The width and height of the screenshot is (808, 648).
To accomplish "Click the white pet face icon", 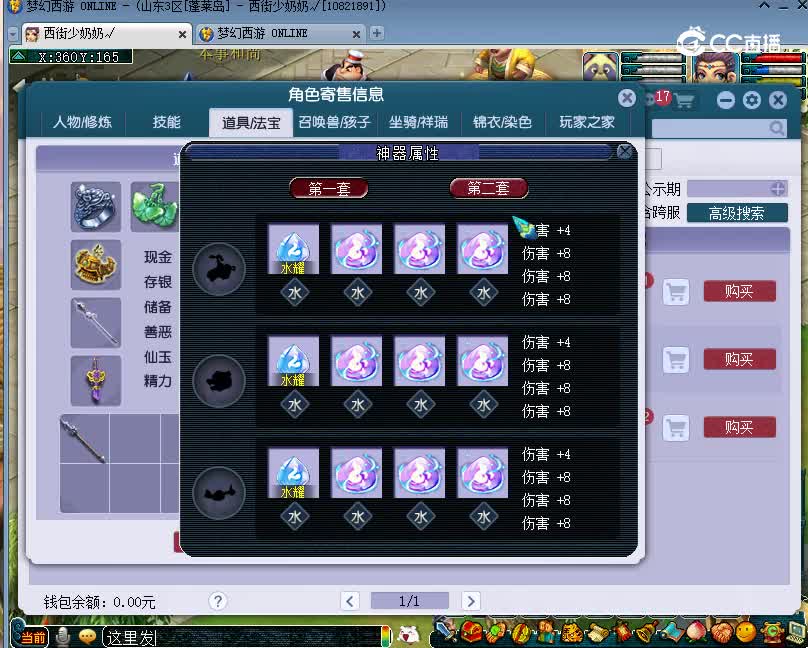I will (410, 634).
